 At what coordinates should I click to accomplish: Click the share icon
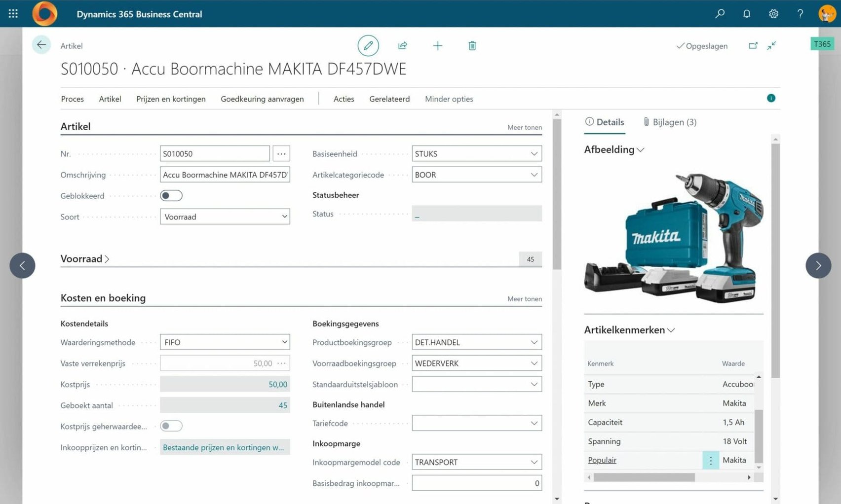pyautogui.click(x=403, y=45)
